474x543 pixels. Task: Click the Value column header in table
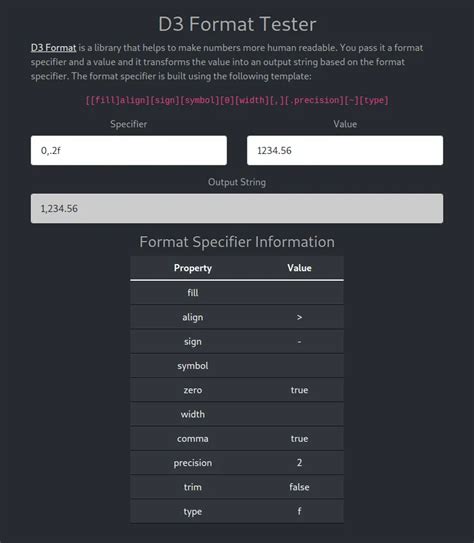coord(299,268)
